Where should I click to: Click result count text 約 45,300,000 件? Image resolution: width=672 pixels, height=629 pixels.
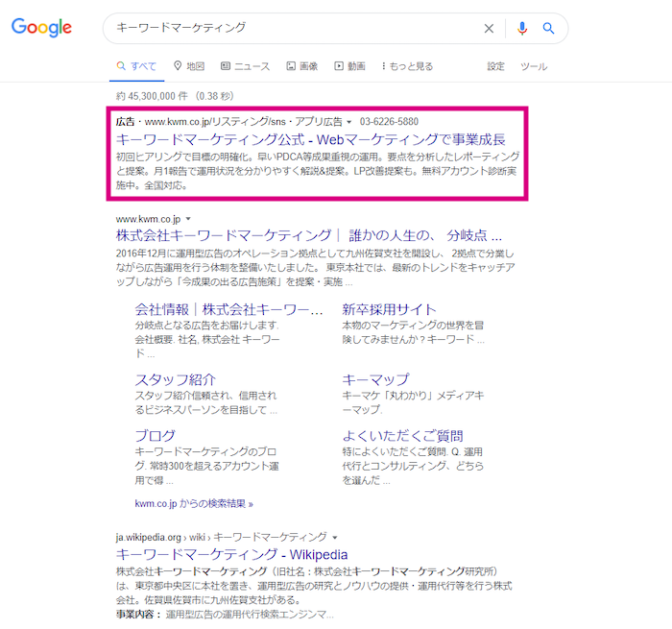click(x=152, y=96)
